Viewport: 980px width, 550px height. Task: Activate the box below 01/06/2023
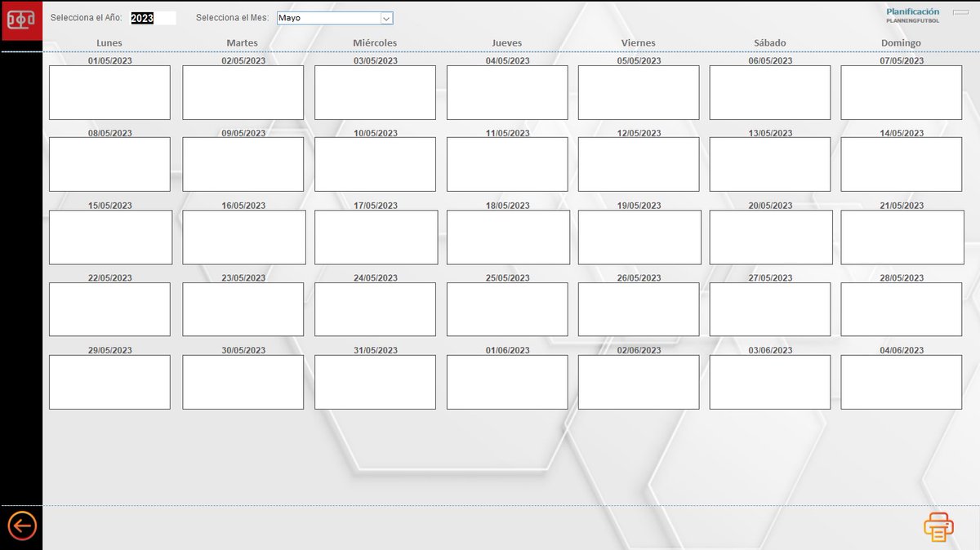[507, 382]
